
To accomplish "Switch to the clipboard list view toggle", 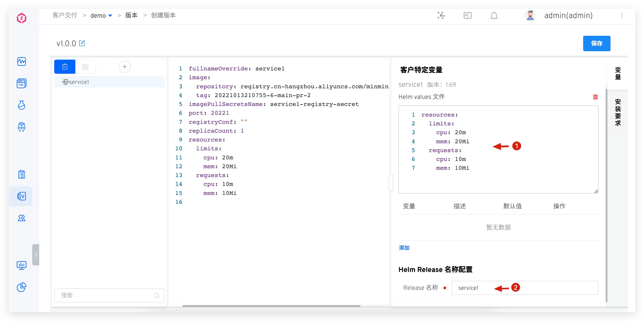I will (x=65, y=67).
